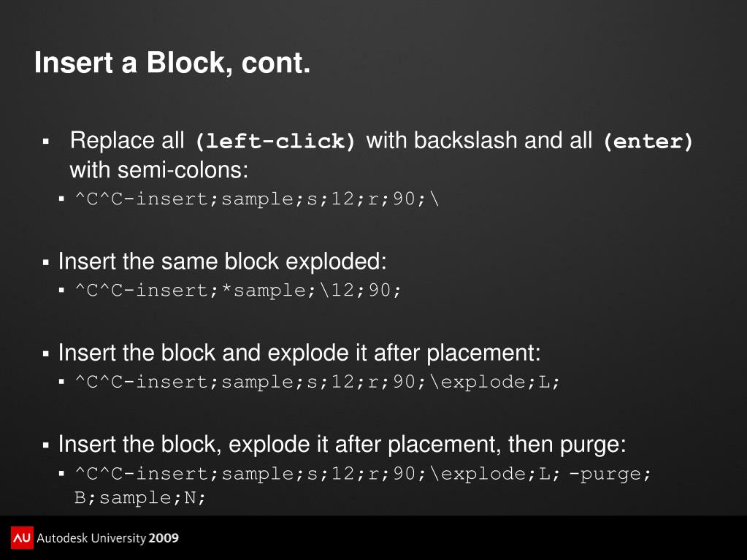Image resolution: width=747 pixels, height=560 pixels.
Task: Click the B;sample;N; continuation line
Action: (140, 498)
